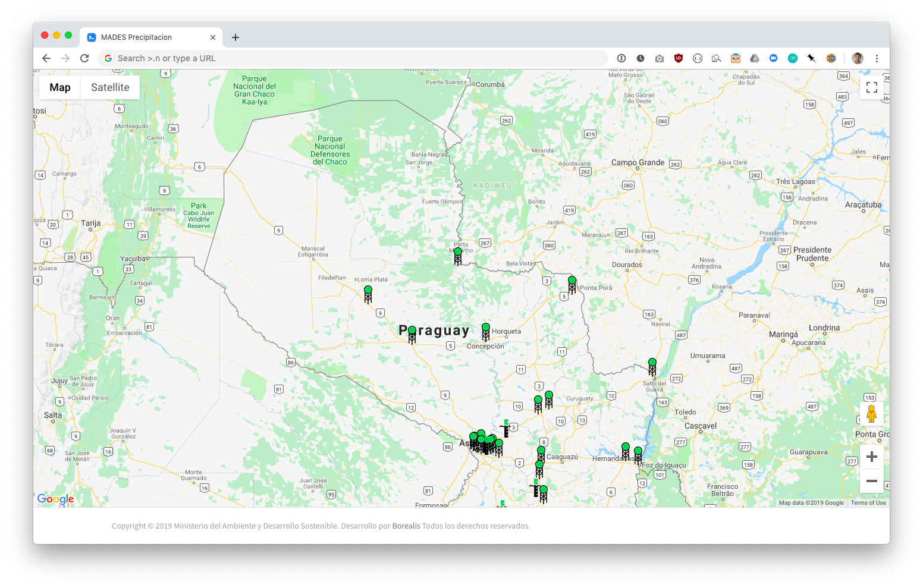Image resolution: width=923 pixels, height=588 pixels.
Task: Click the Zoom meeting extension icon
Action: 773,58
